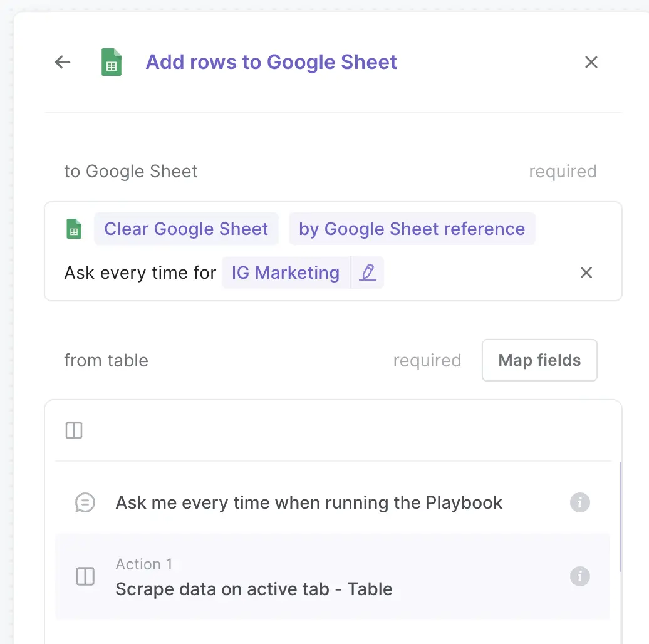Open the IG Marketing variable chip
Image resolution: width=649 pixels, height=644 pixels.
click(x=285, y=273)
